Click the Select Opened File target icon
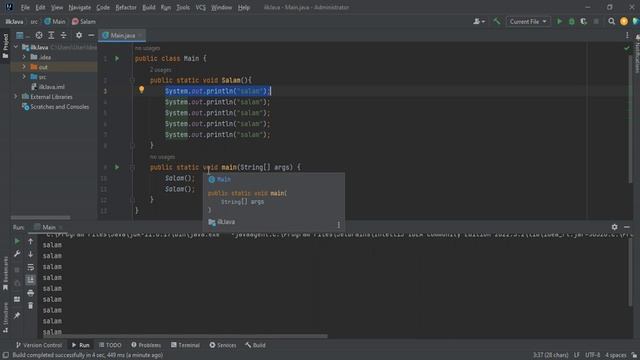The width and height of the screenshot is (640, 360). (x=39, y=36)
